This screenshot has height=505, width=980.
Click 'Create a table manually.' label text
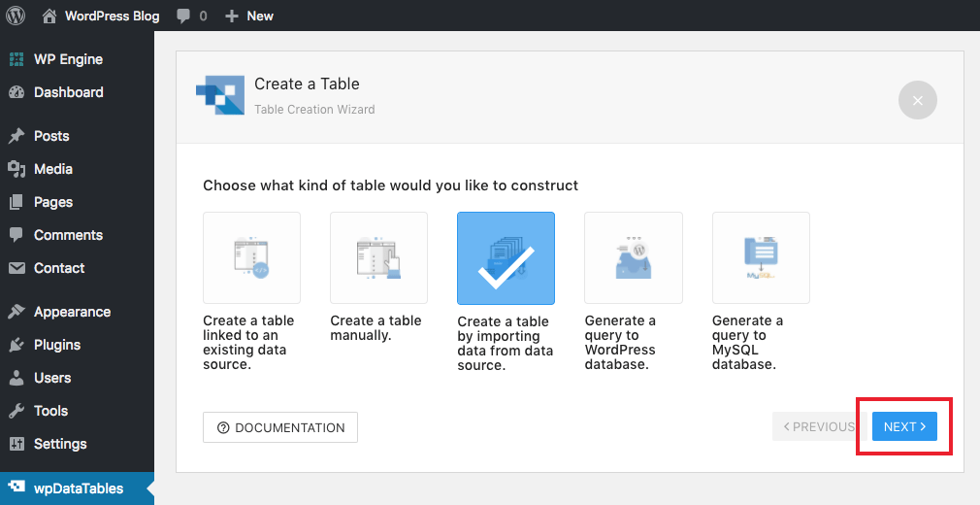pos(376,328)
